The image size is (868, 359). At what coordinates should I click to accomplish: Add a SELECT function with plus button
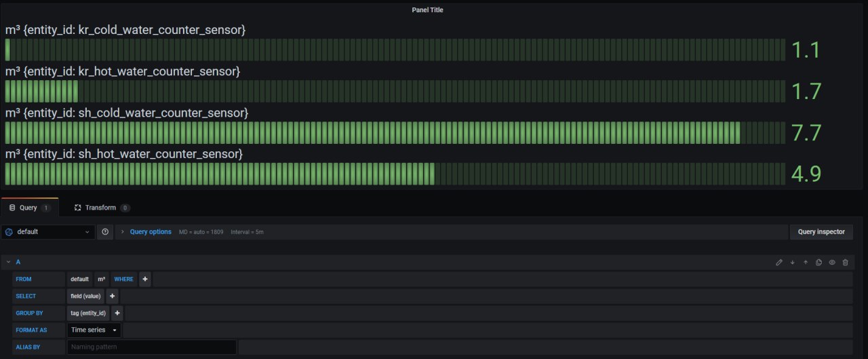[113, 296]
